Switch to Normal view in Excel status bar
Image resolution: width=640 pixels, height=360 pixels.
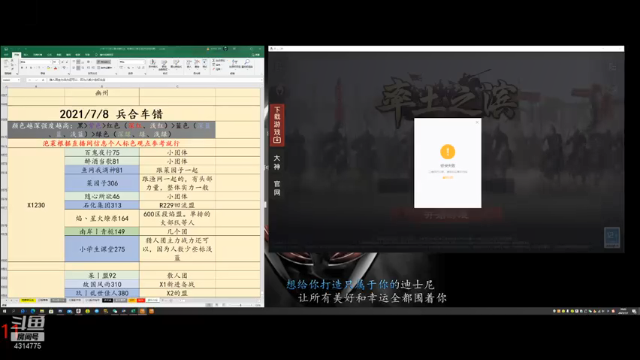[x=209, y=305]
